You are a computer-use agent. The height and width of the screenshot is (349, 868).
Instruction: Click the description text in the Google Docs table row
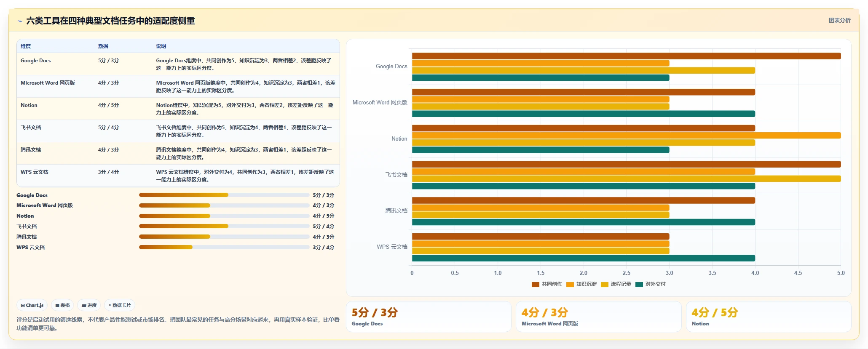click(x=244, y=64)
